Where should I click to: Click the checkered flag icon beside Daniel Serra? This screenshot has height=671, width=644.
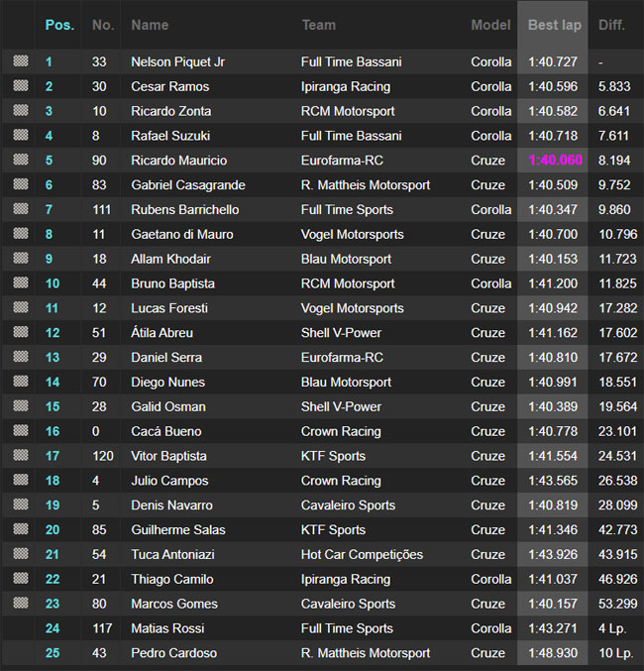[x=21, y=357]
